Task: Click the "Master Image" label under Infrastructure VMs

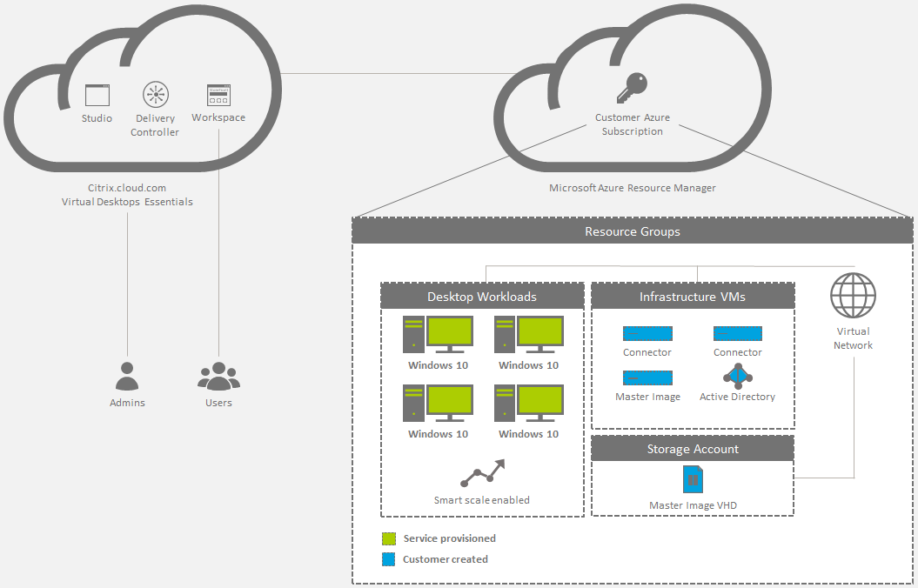Action: coord(648,397)
